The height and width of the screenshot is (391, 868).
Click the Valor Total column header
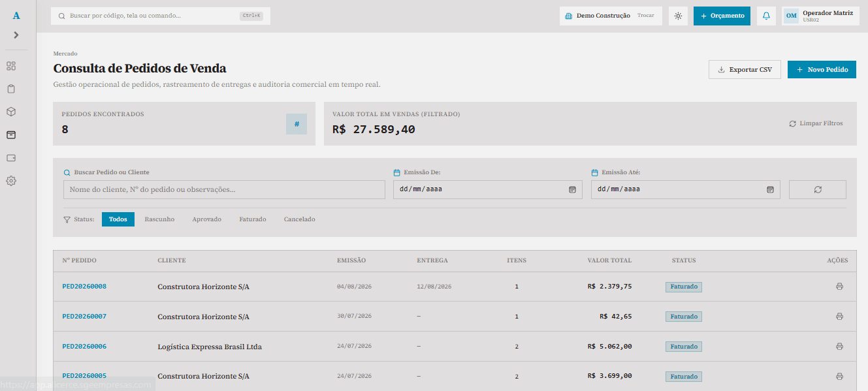pos(609,260)
